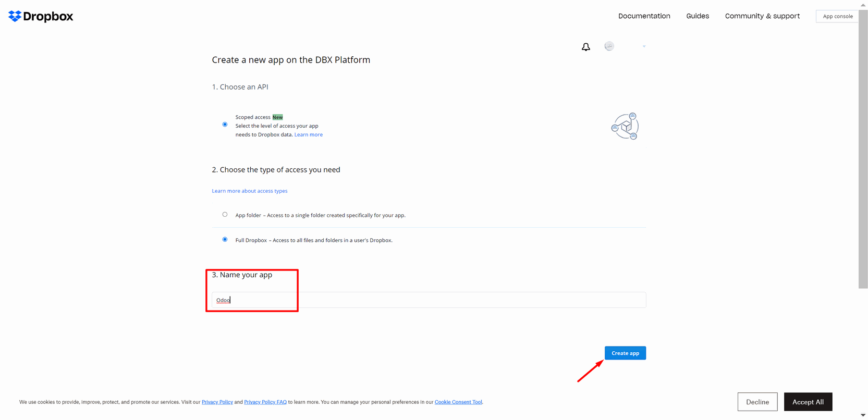Open the Documentation menu
Screen dimensions: 868x420
click(x=644, y=16)
